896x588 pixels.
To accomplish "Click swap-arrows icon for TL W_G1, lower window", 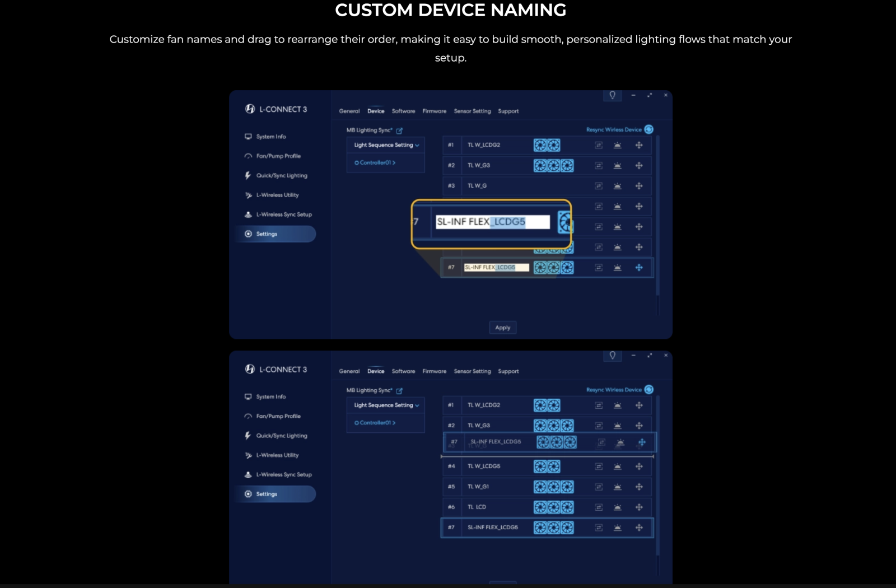I will tap(599, 487).
